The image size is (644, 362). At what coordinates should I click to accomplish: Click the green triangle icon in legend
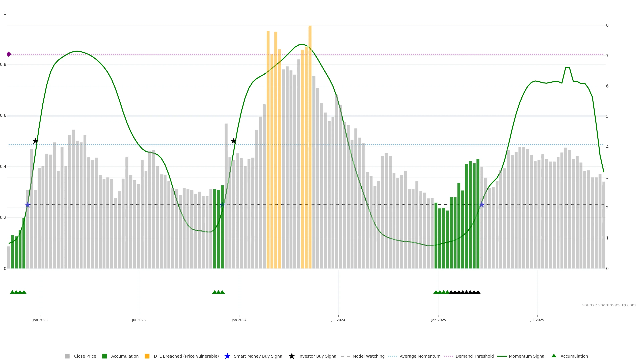tap(554, 356)
